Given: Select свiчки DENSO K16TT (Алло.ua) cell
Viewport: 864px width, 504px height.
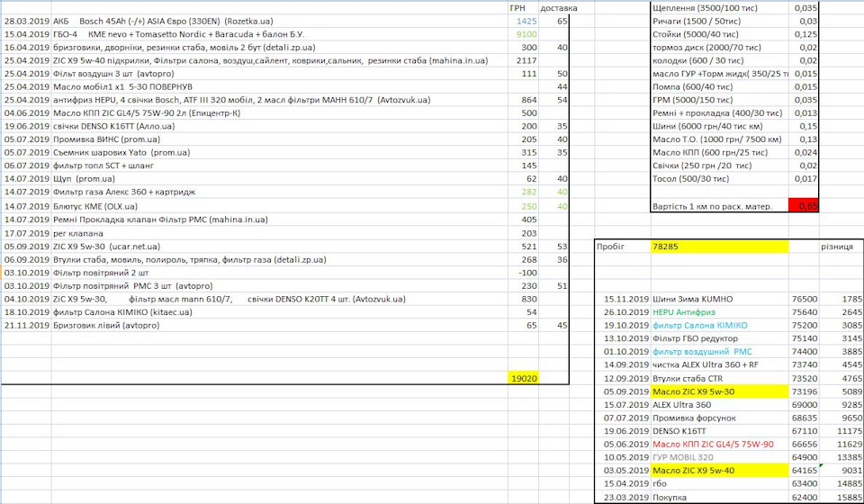Looking at the screenshot, I should click(279, 126).
